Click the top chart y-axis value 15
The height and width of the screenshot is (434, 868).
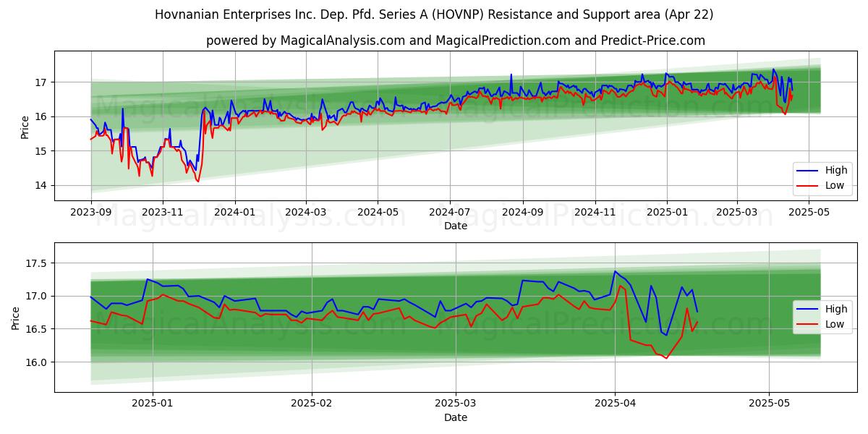43,151
